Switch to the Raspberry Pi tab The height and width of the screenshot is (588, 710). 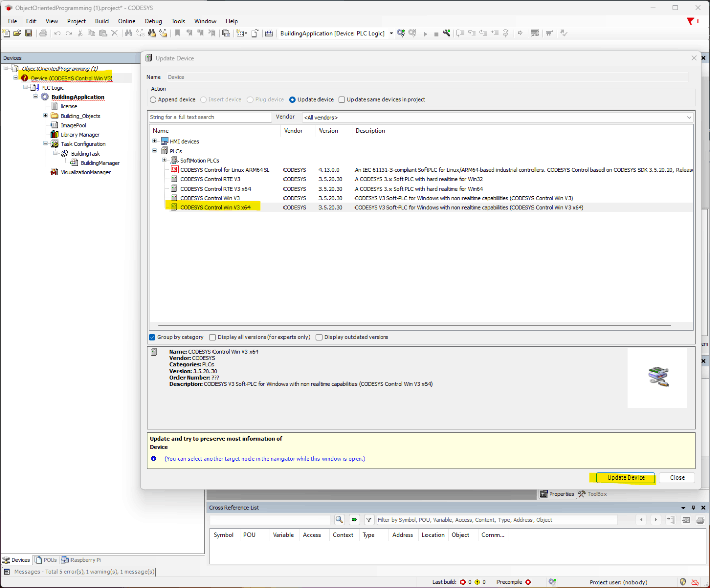point(81,560)
